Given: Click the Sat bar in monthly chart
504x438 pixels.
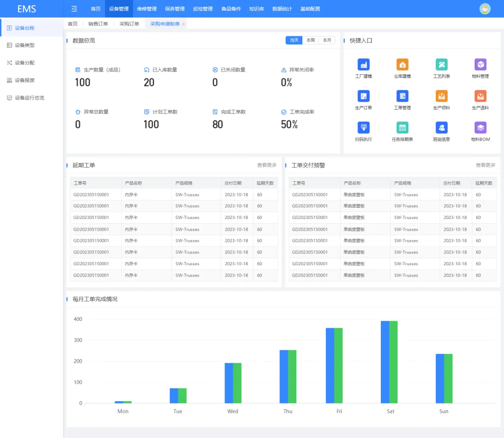Looking at the screenshot, I should 389,362.
